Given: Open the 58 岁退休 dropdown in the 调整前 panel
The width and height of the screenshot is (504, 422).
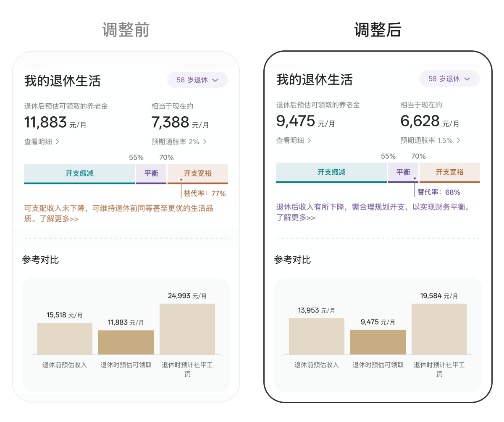Looking at the screenshot, I should click(197, 80).
